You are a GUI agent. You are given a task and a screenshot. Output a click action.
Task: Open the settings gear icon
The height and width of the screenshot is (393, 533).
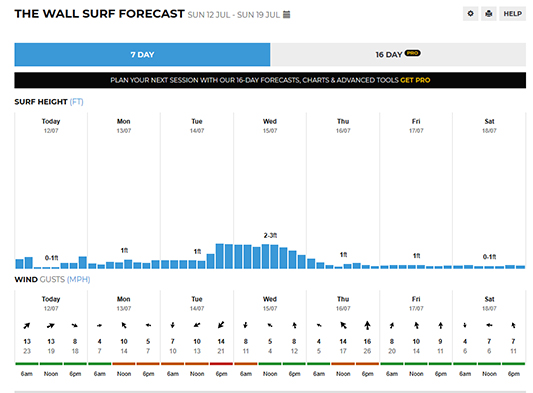click(470, 14)
